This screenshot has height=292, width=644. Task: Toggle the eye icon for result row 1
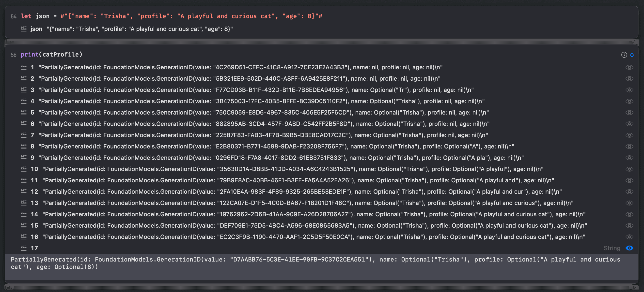629,67
